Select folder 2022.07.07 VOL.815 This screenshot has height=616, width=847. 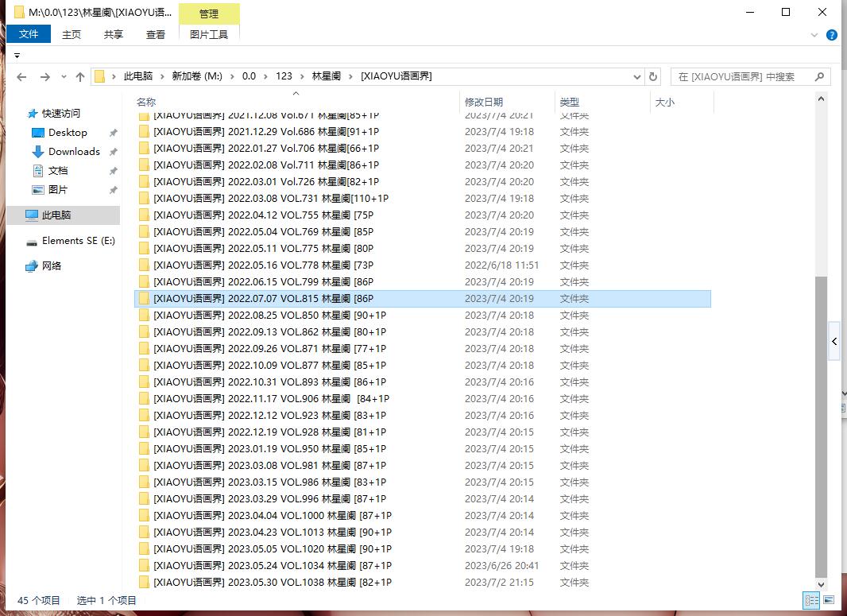coord(423,299)
